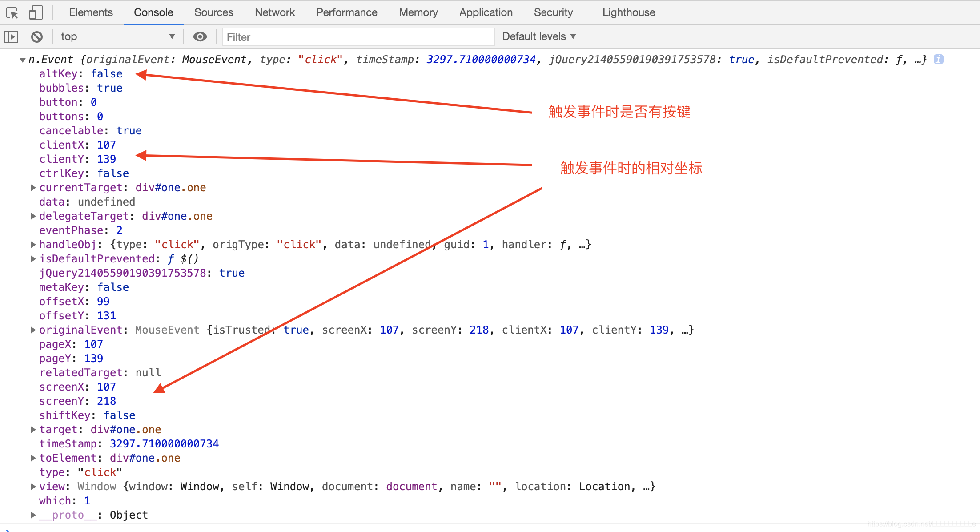
Task: Open the Default levels dropdown
Action: tap(539, 37)
